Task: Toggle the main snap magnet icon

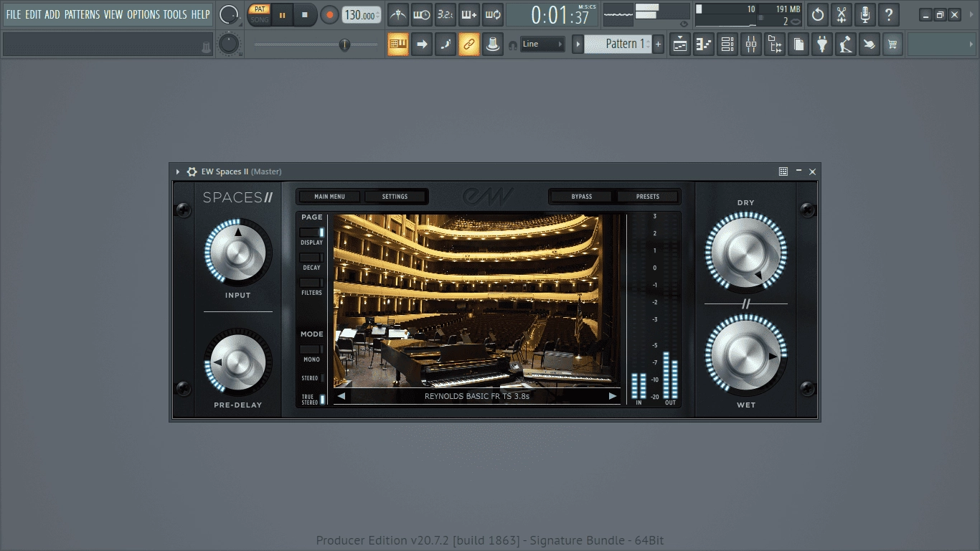Action: pyautogui.click(x=512, y=44)
